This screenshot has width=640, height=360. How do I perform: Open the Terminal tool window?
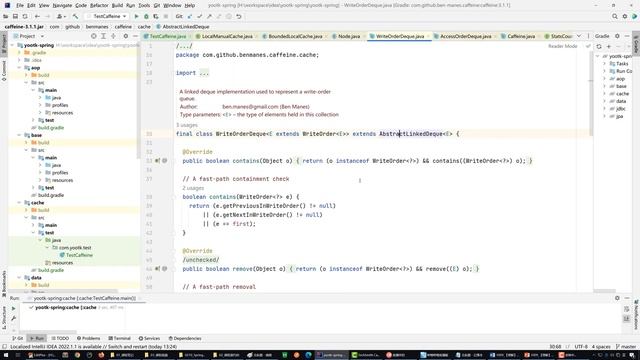(119, 338)
